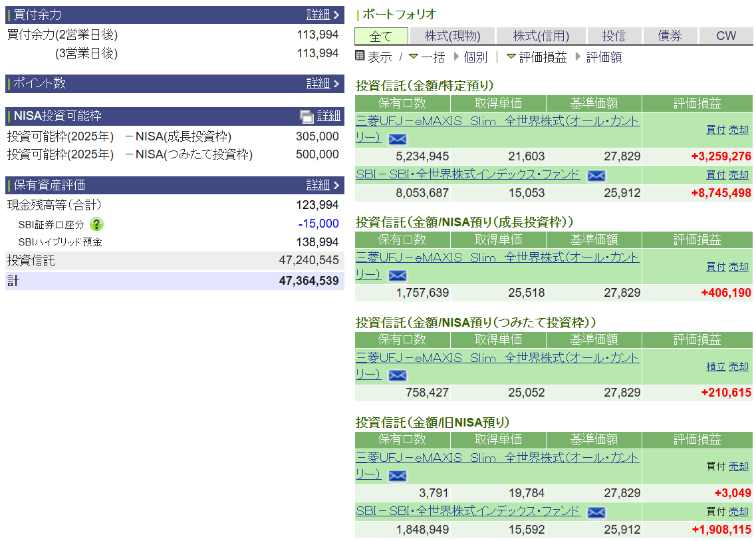The height and width of the screenshot is (541, 756).
Task: Click 積立 for つみたて投資枠 eMAXIS Slim fund
Action: [x=715, y=367]
